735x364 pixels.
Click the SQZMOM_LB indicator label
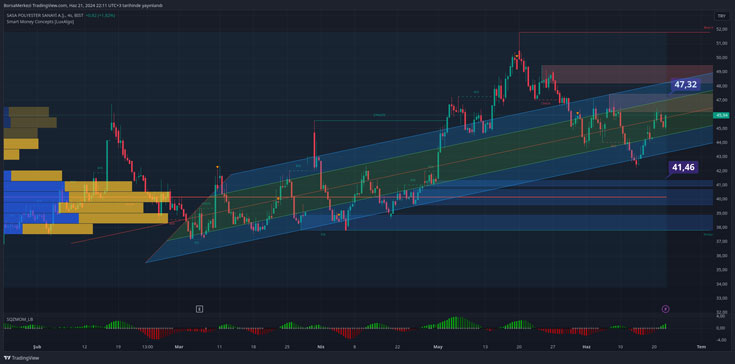coord(20,319)
